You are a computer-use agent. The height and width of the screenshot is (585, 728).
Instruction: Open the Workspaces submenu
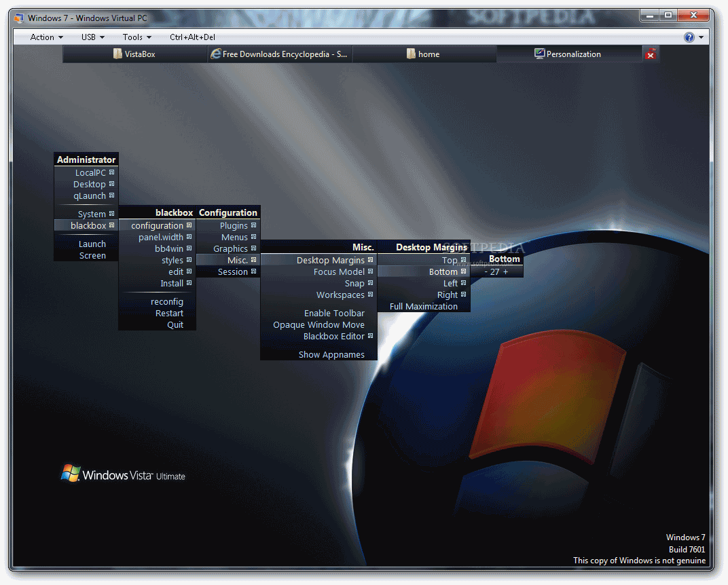point(319,295)
